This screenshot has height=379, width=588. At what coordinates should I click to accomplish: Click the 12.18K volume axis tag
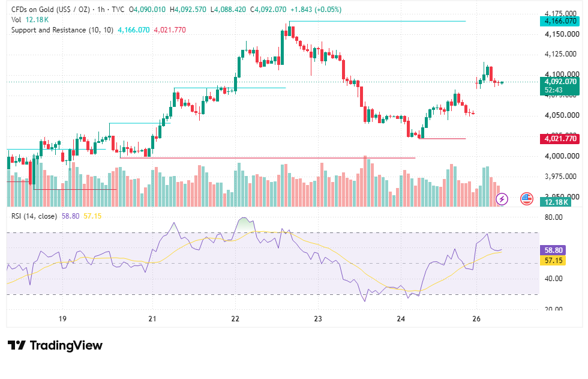coord(556,202)
